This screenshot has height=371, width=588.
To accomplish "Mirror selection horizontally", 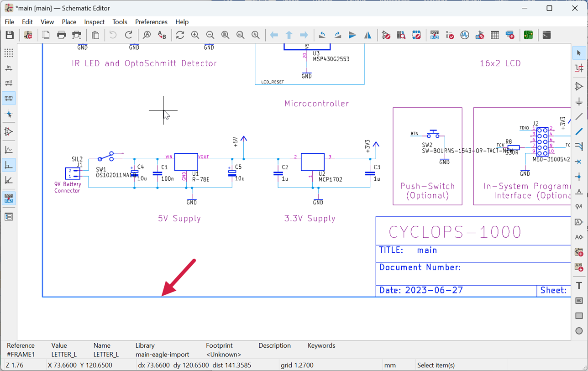I will [367, 35].
